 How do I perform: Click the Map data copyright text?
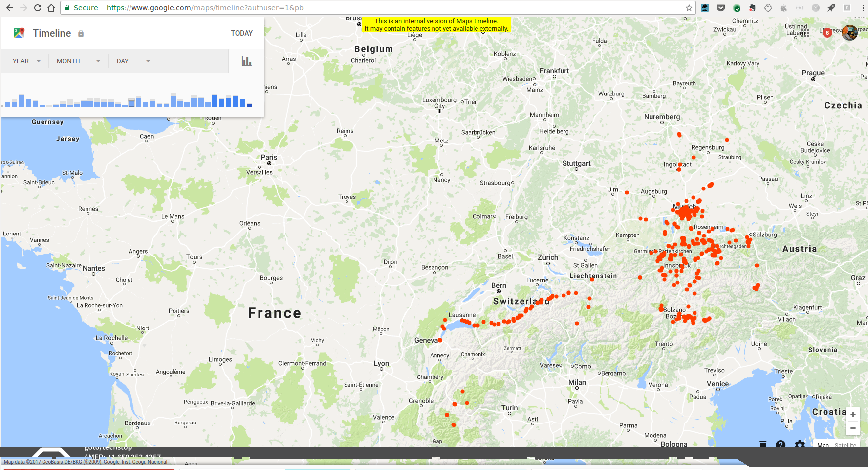pos(86,462)
